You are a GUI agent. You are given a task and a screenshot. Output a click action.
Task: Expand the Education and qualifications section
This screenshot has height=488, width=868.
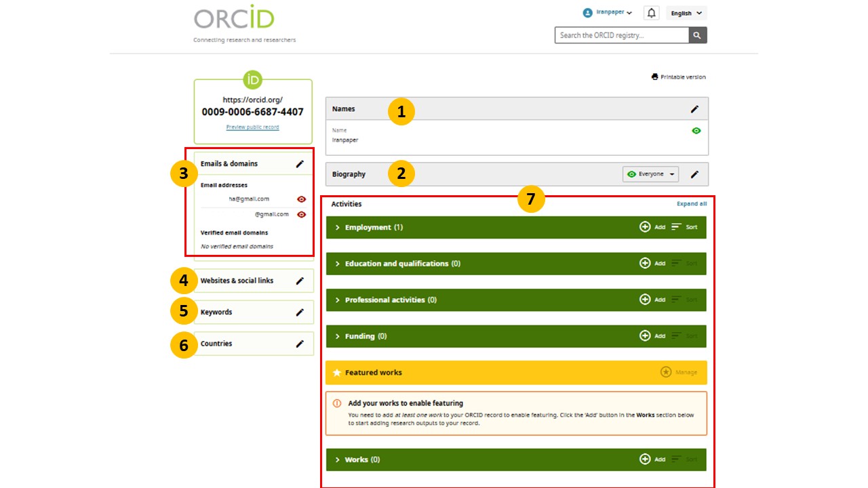(338, 264)
